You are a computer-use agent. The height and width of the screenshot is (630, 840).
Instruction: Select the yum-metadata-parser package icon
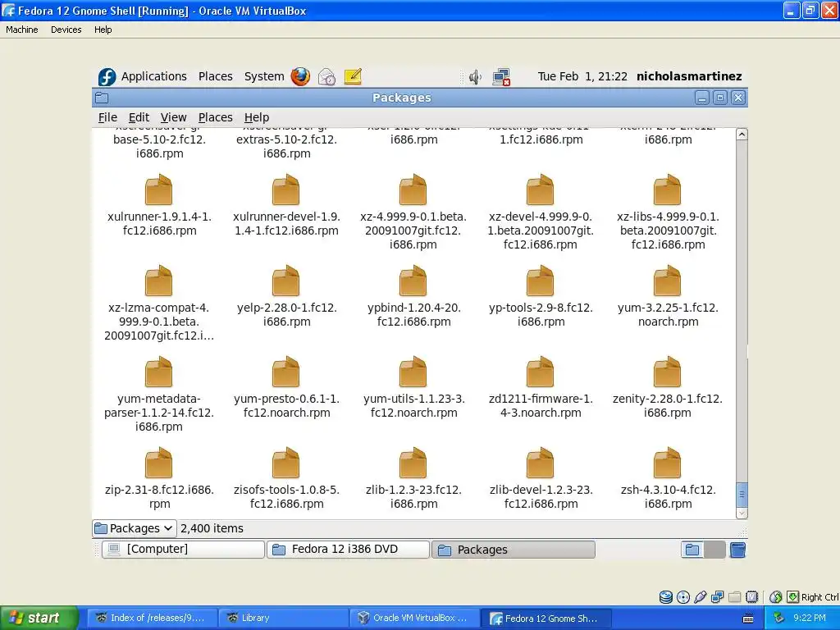tap(159, 372)
